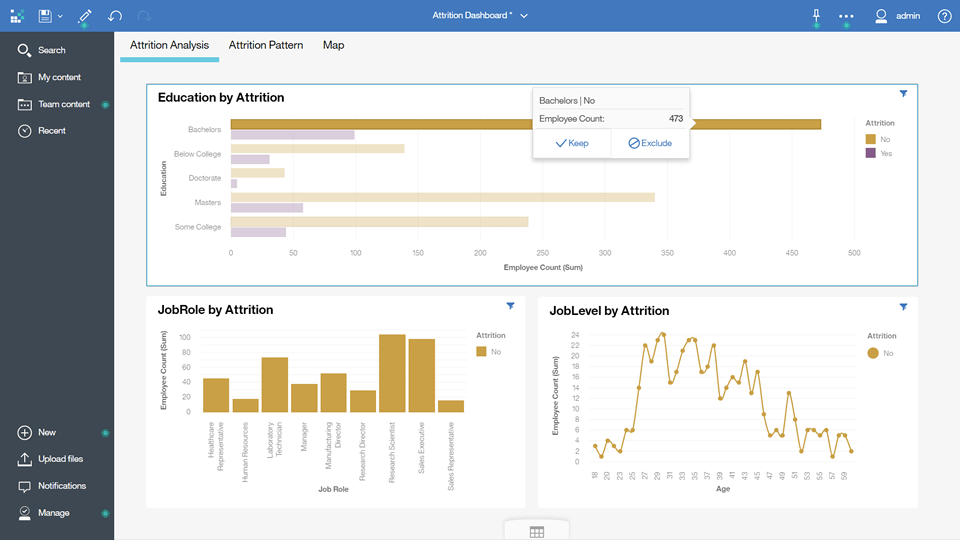Screen dimensions: 960x540
Task: Toggle the Yes attrition legend item
Action: (879, 153)
